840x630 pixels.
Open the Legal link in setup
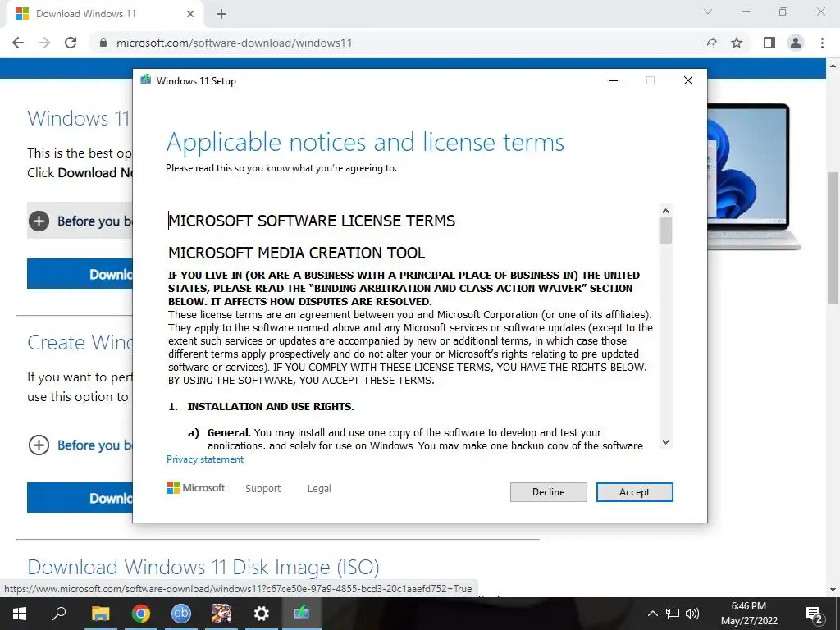(319, 488)
